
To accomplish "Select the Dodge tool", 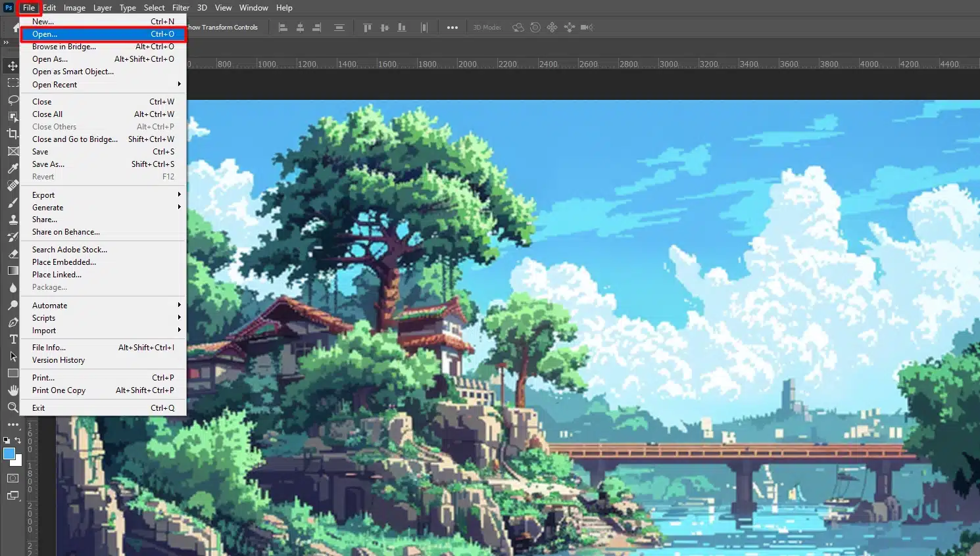I will point(12,305).
